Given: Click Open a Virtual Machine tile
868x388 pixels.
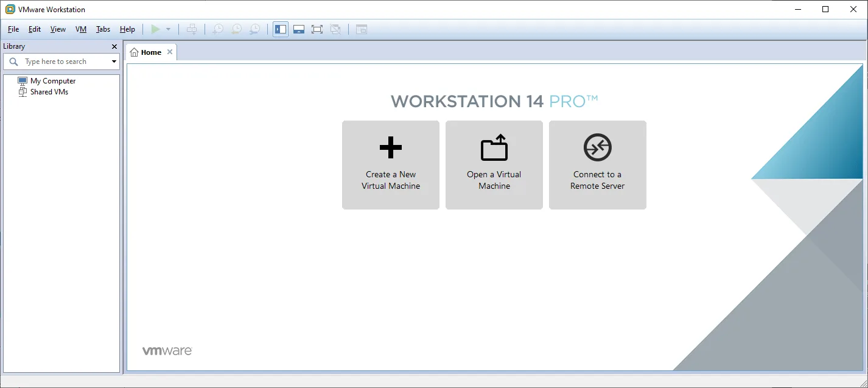Looking at the screenshot, I should click(494, 165).
